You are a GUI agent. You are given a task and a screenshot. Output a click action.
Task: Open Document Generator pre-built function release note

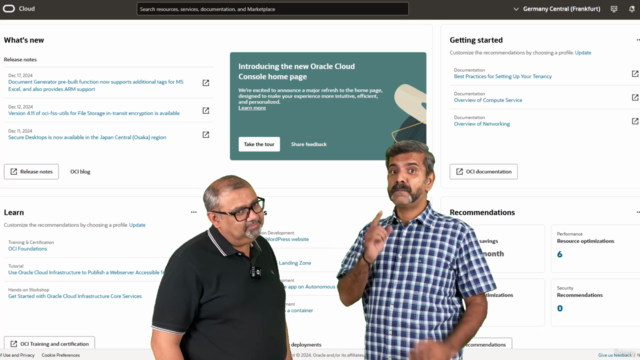pyautogui.click(x=96, y=85)
